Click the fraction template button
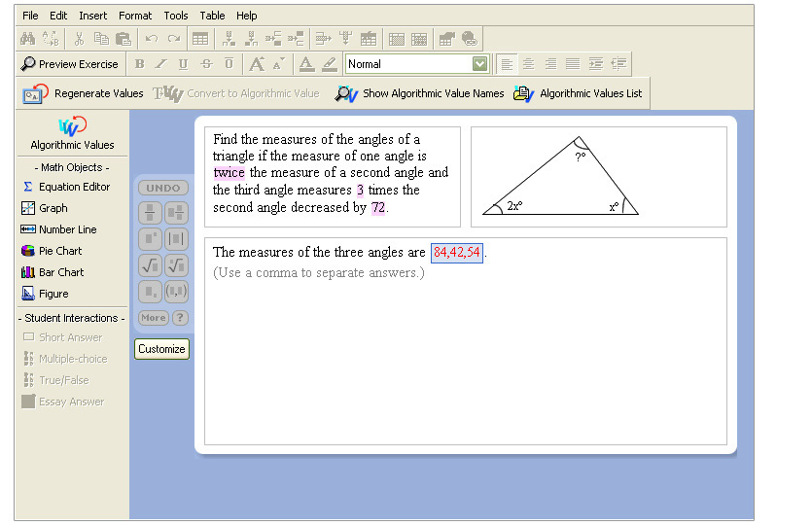 click(150, 212)
